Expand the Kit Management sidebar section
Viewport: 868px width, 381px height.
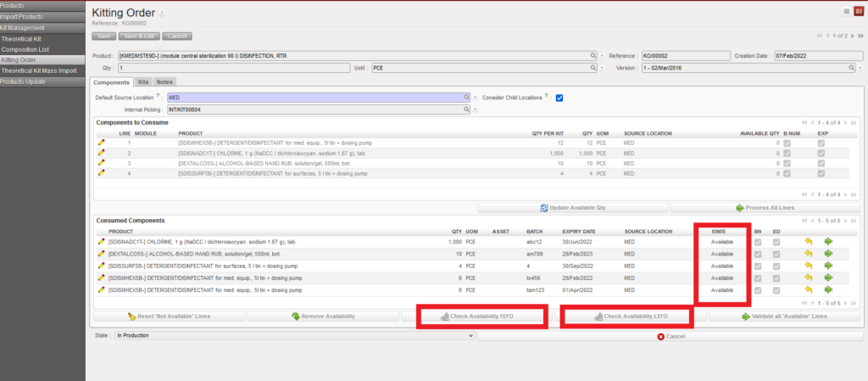(42, 28)
